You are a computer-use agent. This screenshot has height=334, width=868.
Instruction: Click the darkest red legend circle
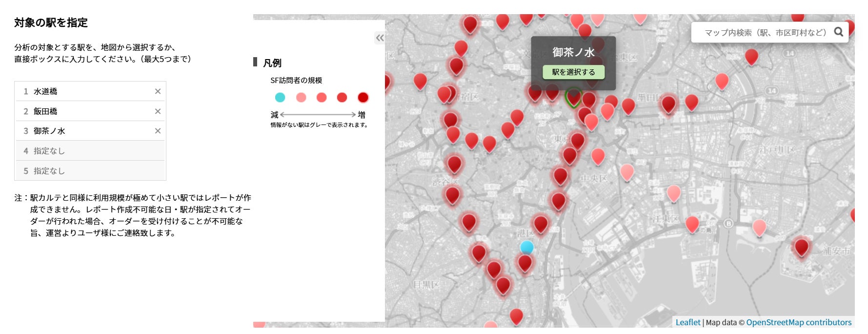tap(363, 97)
